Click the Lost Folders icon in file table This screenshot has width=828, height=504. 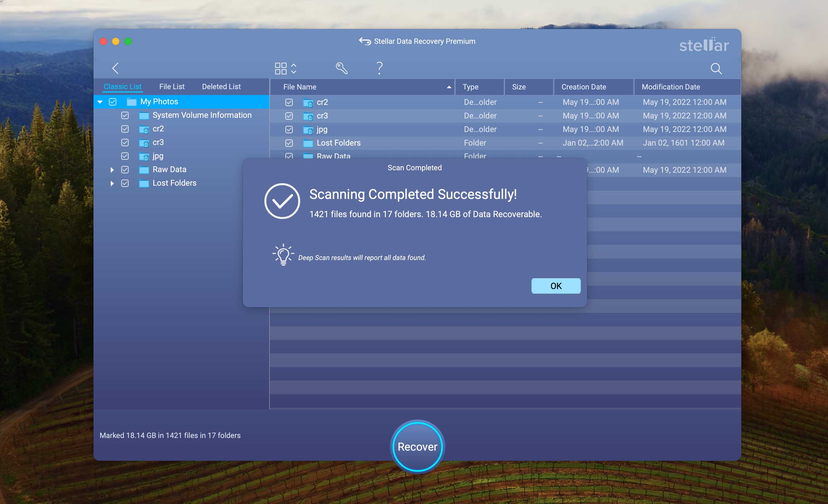tap(308, 143)
